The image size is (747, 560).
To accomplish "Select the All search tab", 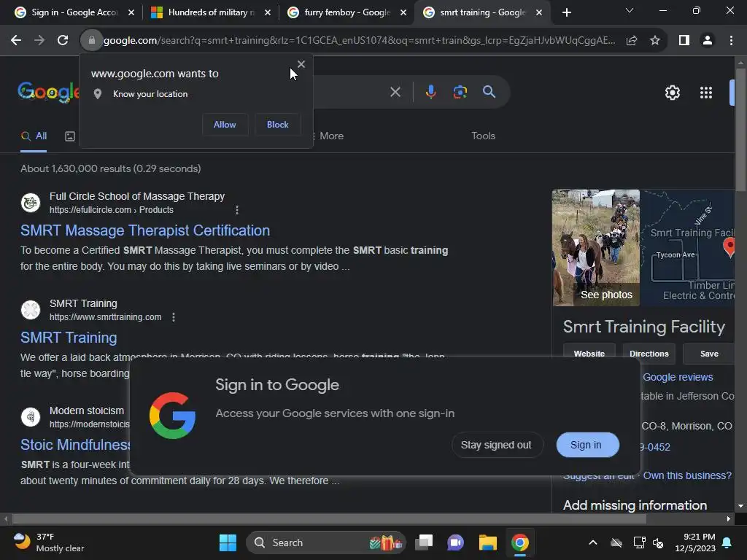I will click(x=34, y=136).
